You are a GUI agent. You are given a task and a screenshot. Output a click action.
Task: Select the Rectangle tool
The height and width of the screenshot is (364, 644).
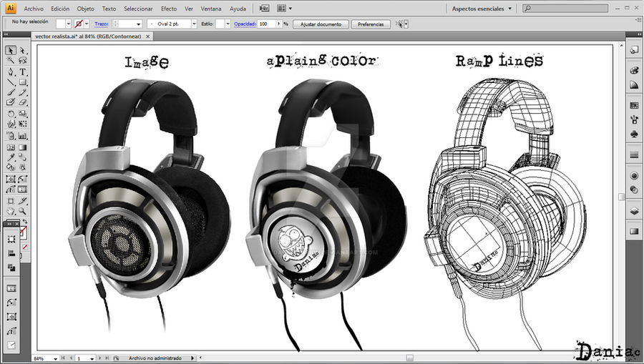(23, 82)
